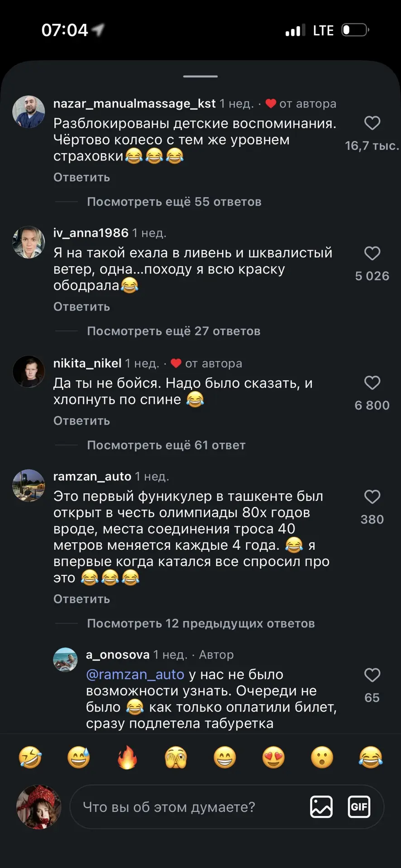Expand 61 more replies under nikita_nikel
Image resolution: width=401 pixels, height=868 pixels.
pos(166,445)
